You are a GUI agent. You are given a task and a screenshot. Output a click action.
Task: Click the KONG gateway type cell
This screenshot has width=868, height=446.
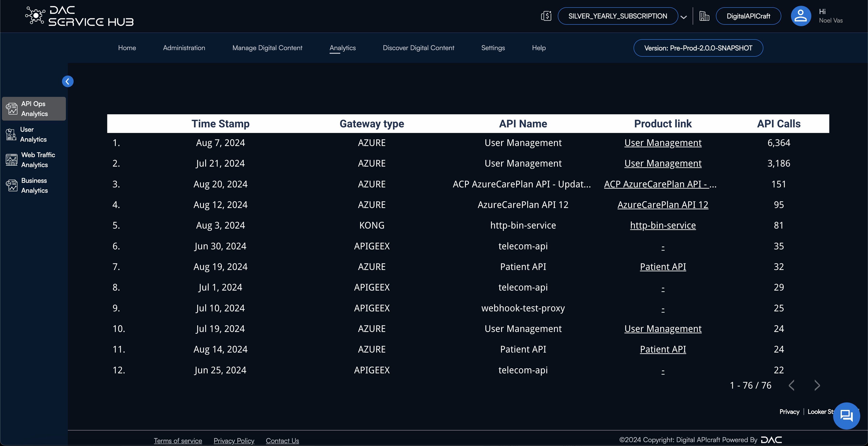click(372, 225)
